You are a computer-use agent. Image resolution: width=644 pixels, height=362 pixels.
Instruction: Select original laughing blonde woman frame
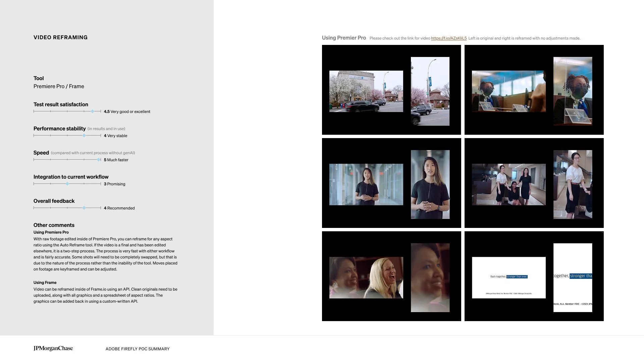click(366, 278)
